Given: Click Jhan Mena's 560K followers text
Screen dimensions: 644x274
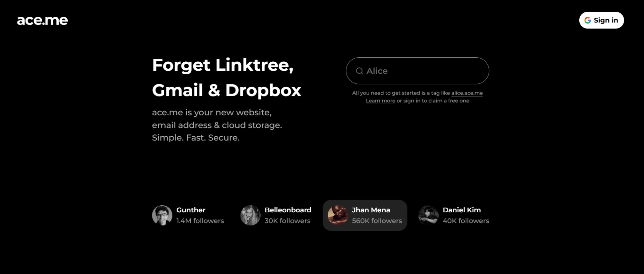Looking at the screenshot, I should 377,221.
